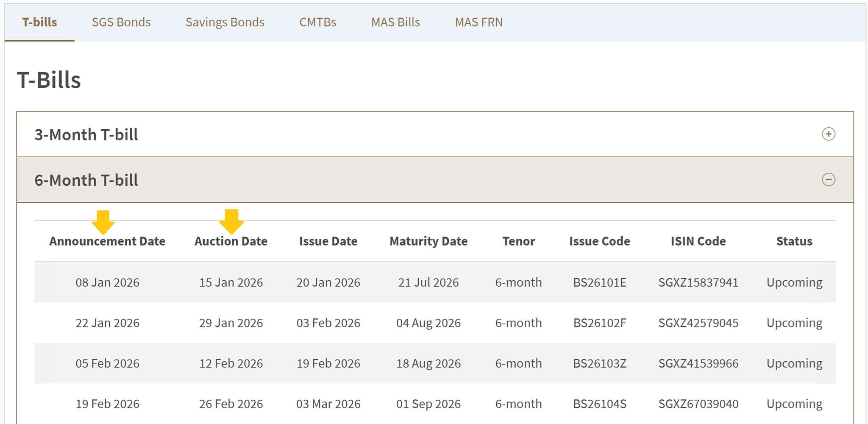Switch to the SGS Bonds tab
Image resolution: width=868 pixels, height=424 pixels.
tap(121, 22)
